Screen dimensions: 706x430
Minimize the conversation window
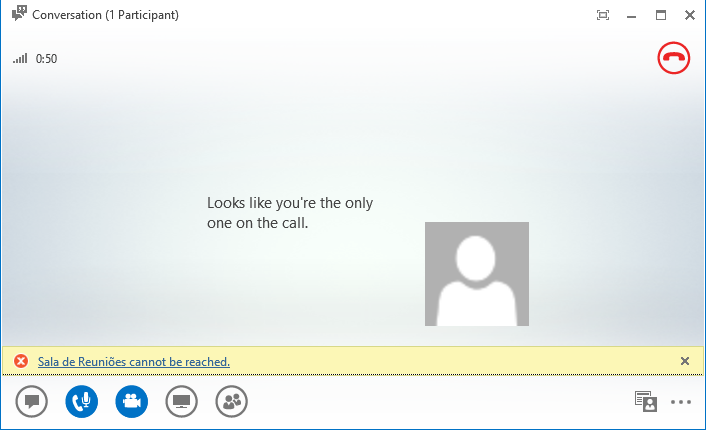[x=632, y=16]
